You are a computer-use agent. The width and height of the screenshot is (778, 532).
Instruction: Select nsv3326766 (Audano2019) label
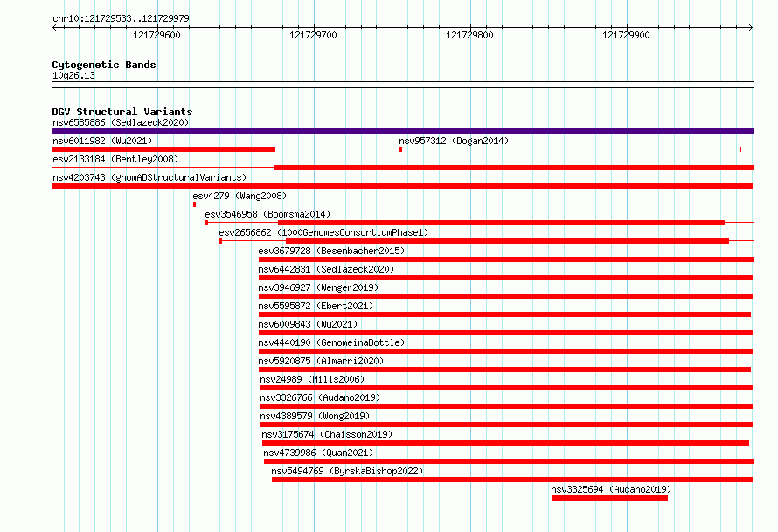320,397
